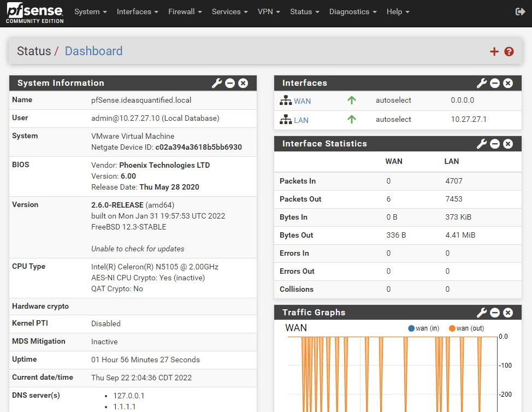532x412 pixels.
Task: Click the logout icon in the top-right corner
Action: click(x=520, y=11)
